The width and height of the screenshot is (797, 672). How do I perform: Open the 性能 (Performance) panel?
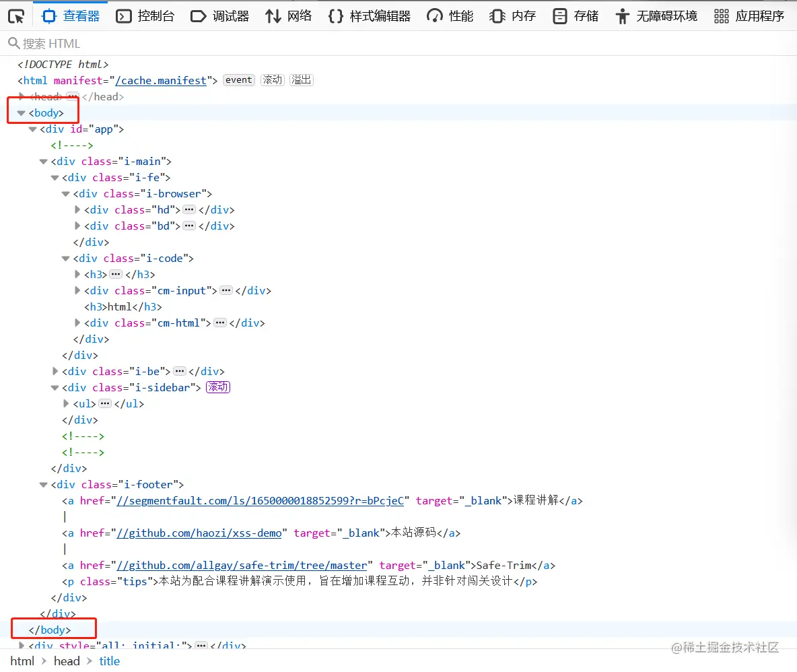coord(449,15)
